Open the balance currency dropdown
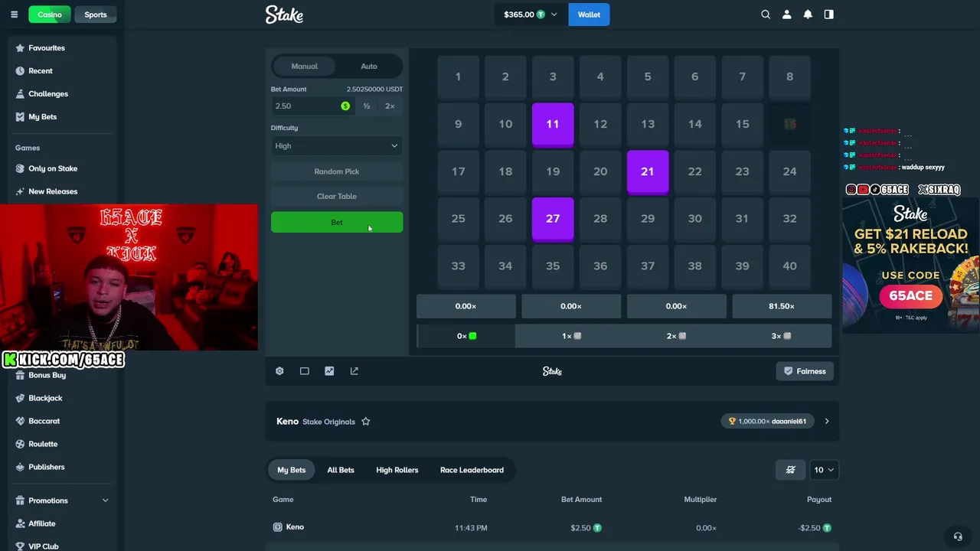Image resolution: width=980 pixels, height=551 pixels. point(531,15)
